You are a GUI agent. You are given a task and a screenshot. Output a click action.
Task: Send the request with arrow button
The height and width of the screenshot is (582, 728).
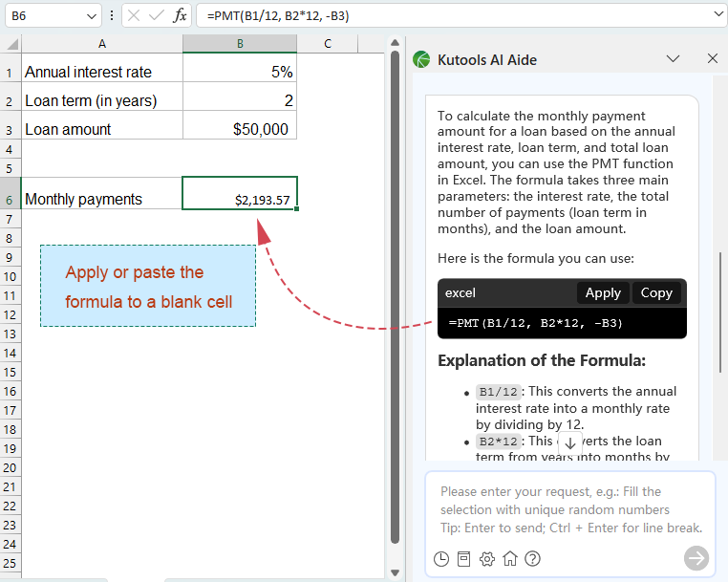point(696,558)
